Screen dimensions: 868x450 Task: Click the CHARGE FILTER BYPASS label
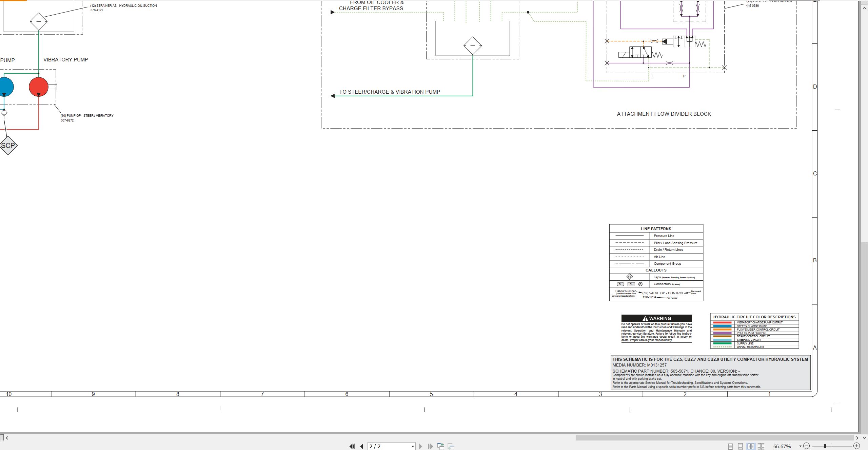(x=371, y=8)
